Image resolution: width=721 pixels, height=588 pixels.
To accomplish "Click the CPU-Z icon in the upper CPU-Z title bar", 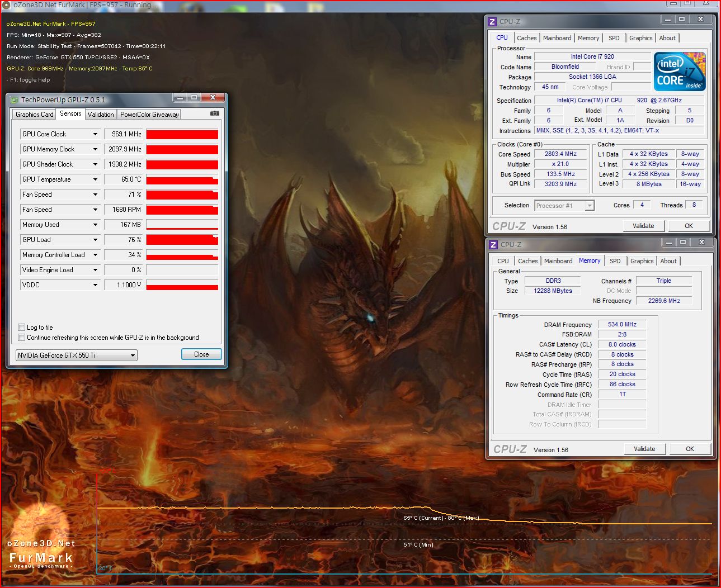I will click(x=492, y=22).
